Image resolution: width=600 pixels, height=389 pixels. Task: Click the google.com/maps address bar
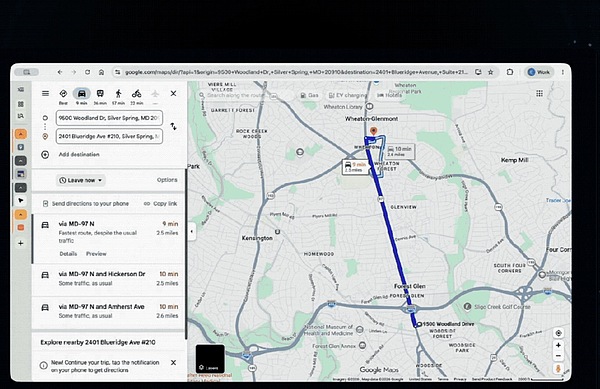[297, 72]
